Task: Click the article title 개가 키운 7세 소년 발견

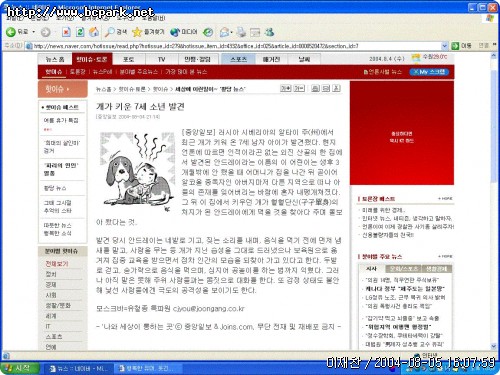Action: pyautogui.click(x=140, y=107)
